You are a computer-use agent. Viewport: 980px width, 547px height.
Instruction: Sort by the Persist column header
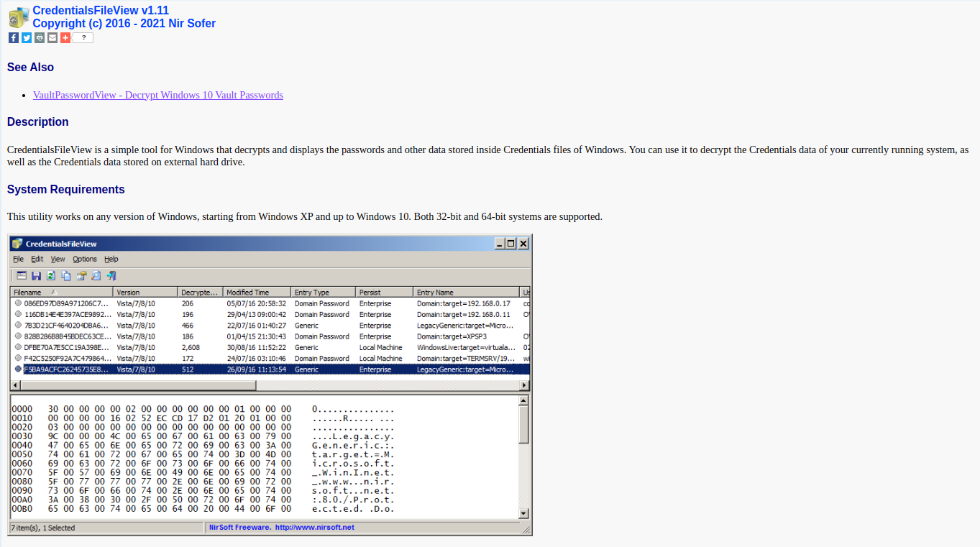[x=385, y=293]
